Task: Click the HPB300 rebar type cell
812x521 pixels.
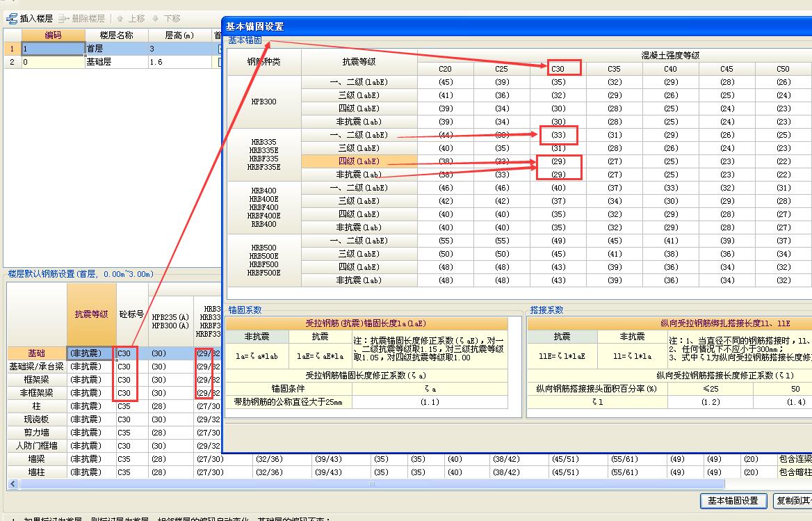Action: click(264, 102)
